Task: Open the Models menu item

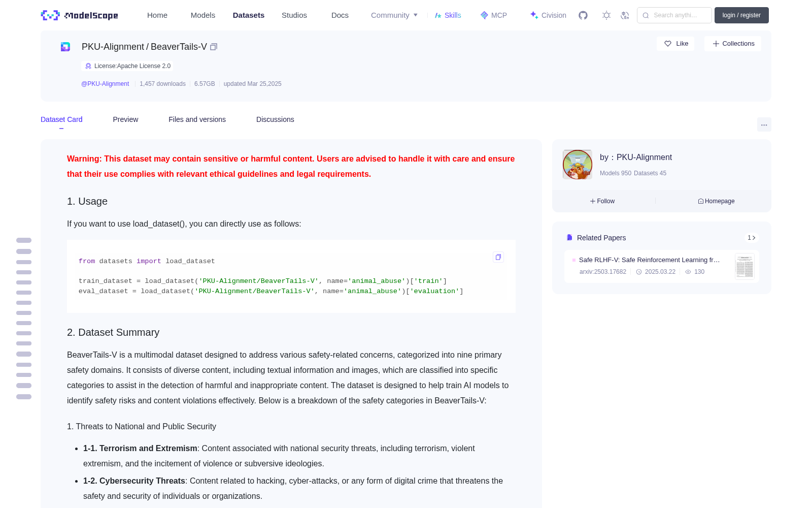Action: pyautogui.click(x=203, y=15)
